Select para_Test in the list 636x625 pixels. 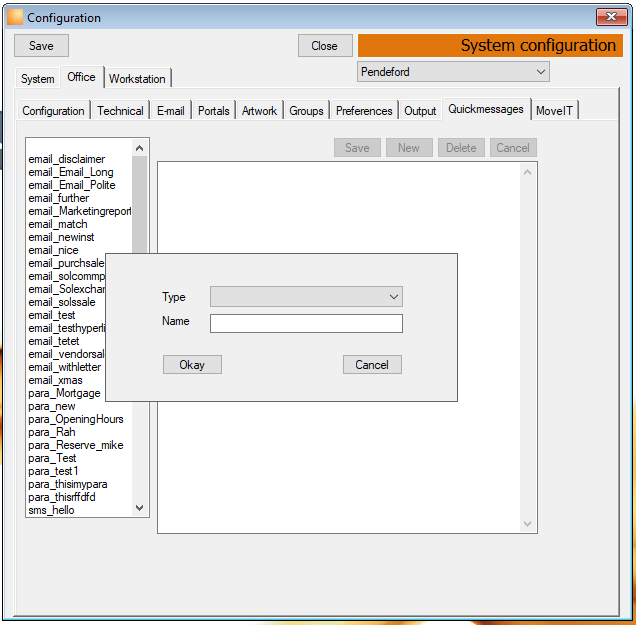pos(52,458)
